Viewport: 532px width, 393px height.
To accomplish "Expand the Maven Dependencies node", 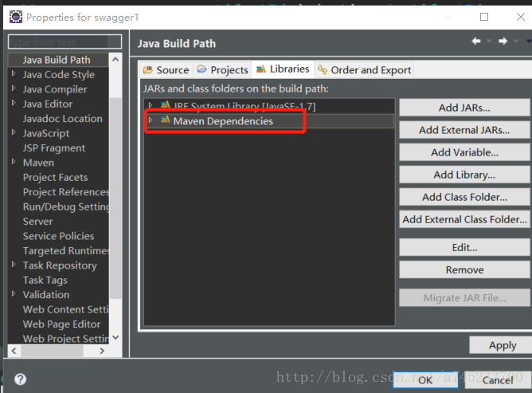I will coord(151,120).
